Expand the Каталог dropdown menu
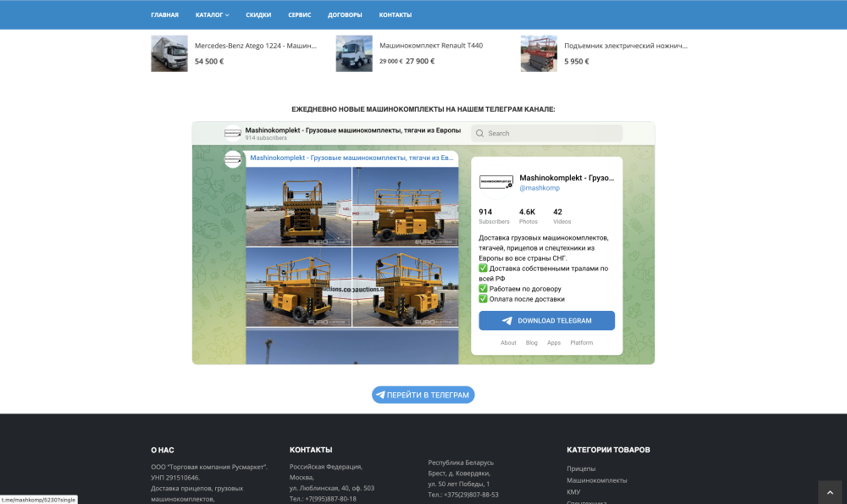This screenshot has height=504, width=847. tap(212, 15)
